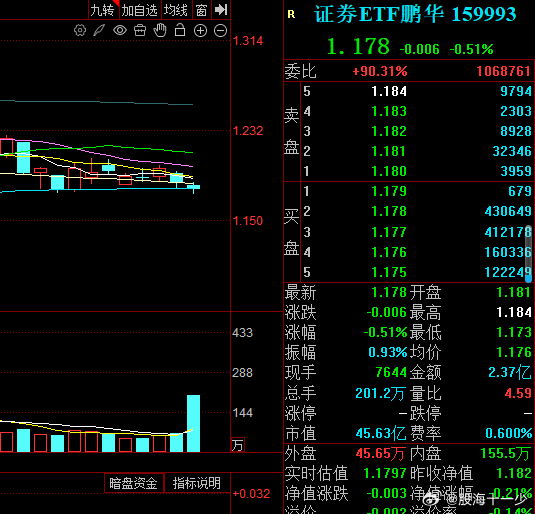
Task: Click the 昨收净值 value 1.182
Action: tap(514, 473)
